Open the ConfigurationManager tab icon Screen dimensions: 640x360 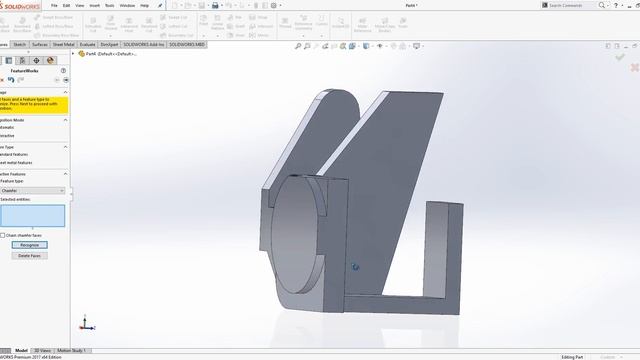tap(22, 60)
